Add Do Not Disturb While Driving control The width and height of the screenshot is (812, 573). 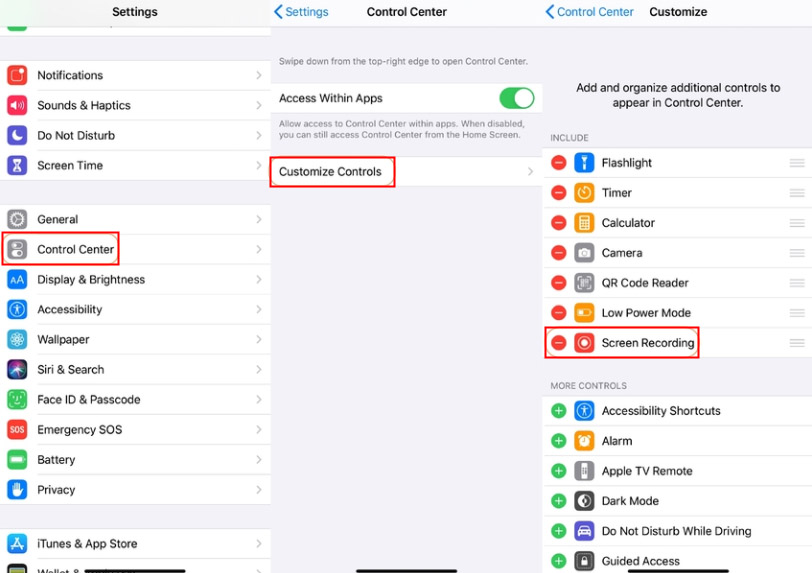tap(558, 531)
